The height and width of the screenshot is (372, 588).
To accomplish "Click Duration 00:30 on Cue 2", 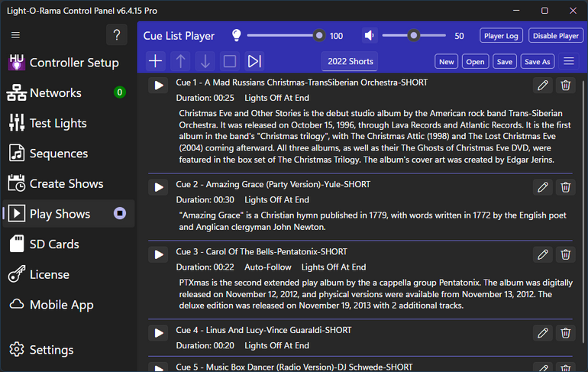I will (x=205, y=200).
